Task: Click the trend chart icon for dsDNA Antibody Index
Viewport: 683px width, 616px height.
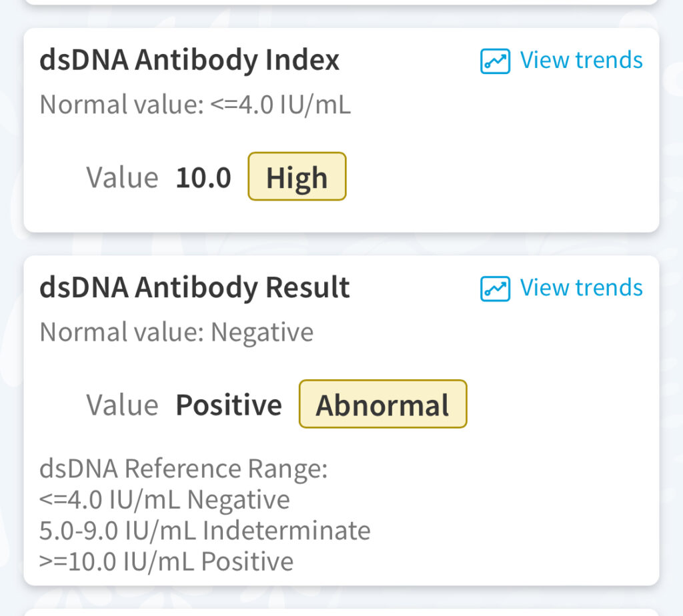Action: pos(495,61)
